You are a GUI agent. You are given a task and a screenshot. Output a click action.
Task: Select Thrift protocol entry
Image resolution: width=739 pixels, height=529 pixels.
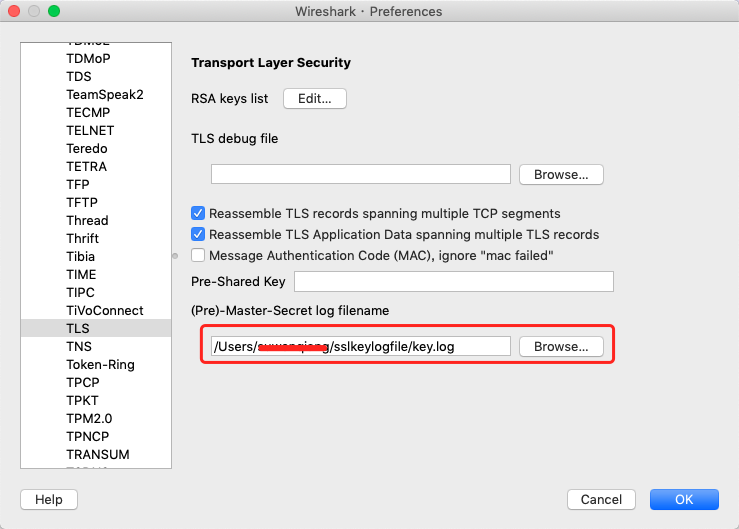pyautogui.click(x=96, y=239)
